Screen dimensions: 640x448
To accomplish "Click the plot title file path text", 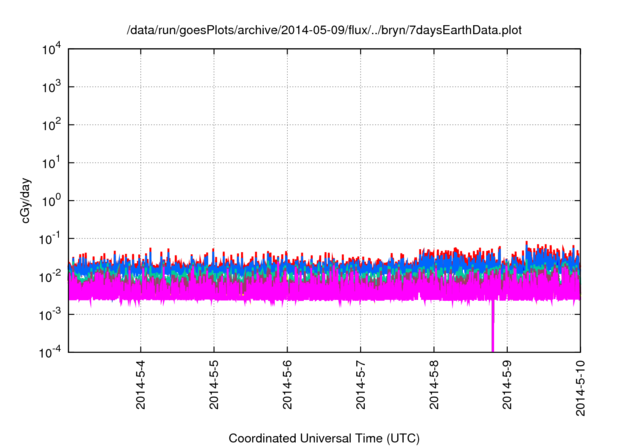I will tap(324, 30).
